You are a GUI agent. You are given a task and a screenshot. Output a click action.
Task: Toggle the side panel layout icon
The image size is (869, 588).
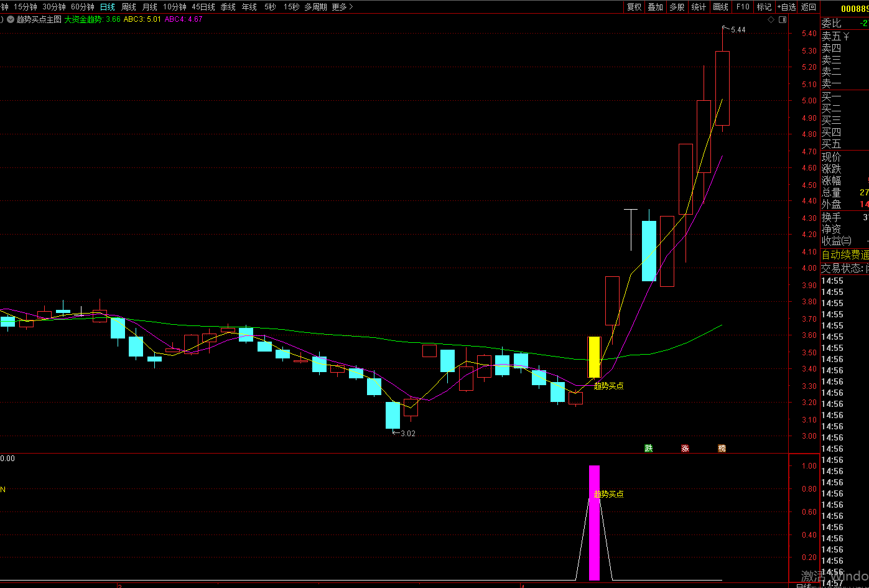[x=783, y=19]
